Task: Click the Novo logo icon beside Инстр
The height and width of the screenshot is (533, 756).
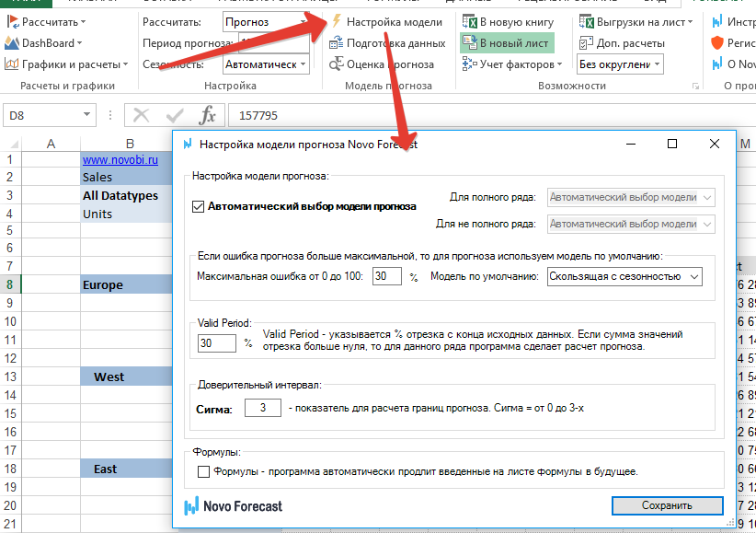Action: pos(717,22)
